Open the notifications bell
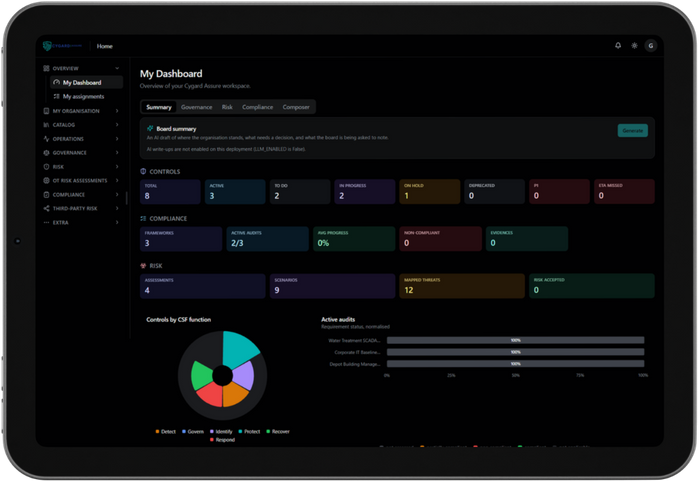 coord(618,46)
